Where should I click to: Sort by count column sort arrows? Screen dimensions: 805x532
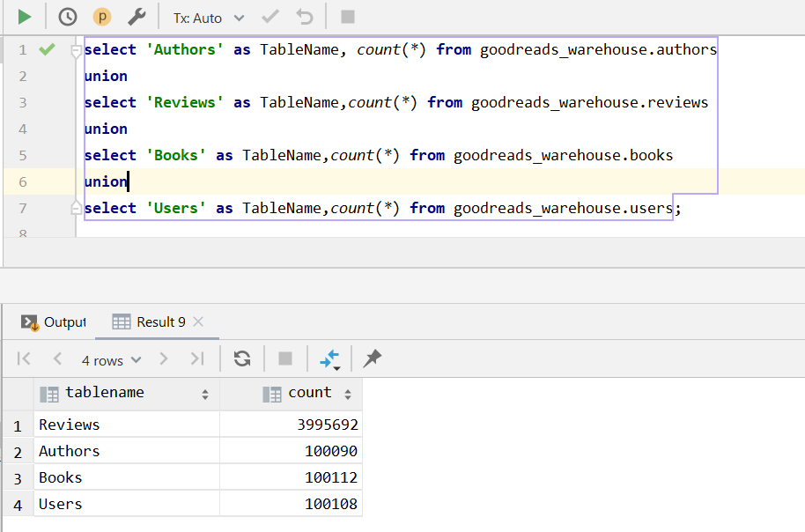point(348,395)
